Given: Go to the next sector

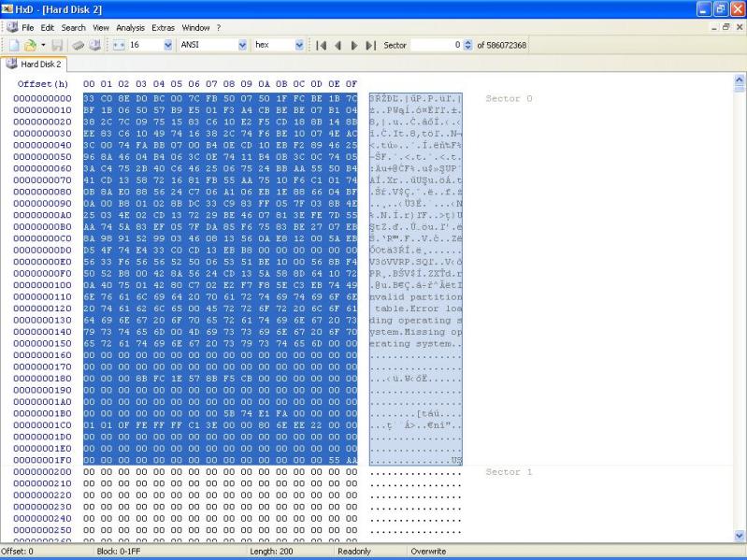Looking at the screenshot, I should [354, 45].
